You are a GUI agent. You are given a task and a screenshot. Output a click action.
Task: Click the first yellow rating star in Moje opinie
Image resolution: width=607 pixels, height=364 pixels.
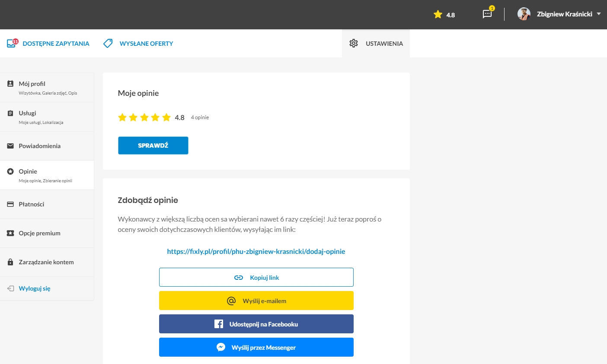point(122,117)
